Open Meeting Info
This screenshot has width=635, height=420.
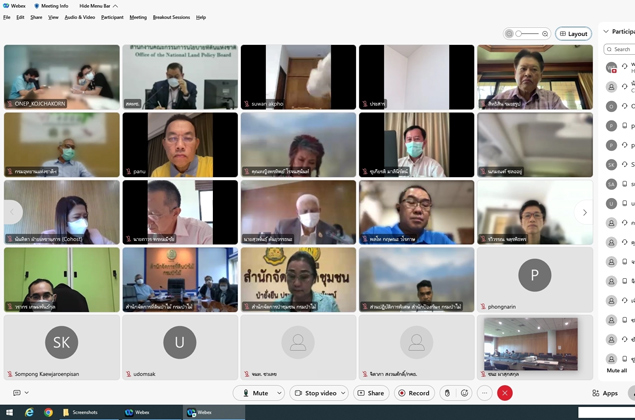coord(51,6)
